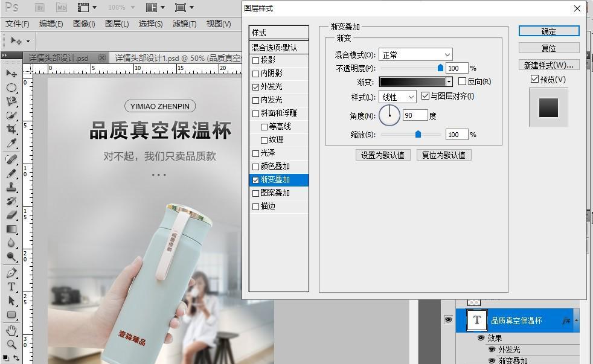Viewport: 593px width, 364px height.
Task: Uncheck the 外发光 outer glow style
Action: [x=255, y=87]
